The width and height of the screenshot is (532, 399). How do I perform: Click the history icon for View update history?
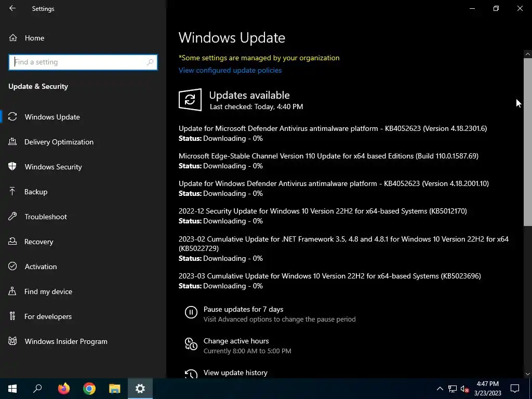[x=191, y=374]
